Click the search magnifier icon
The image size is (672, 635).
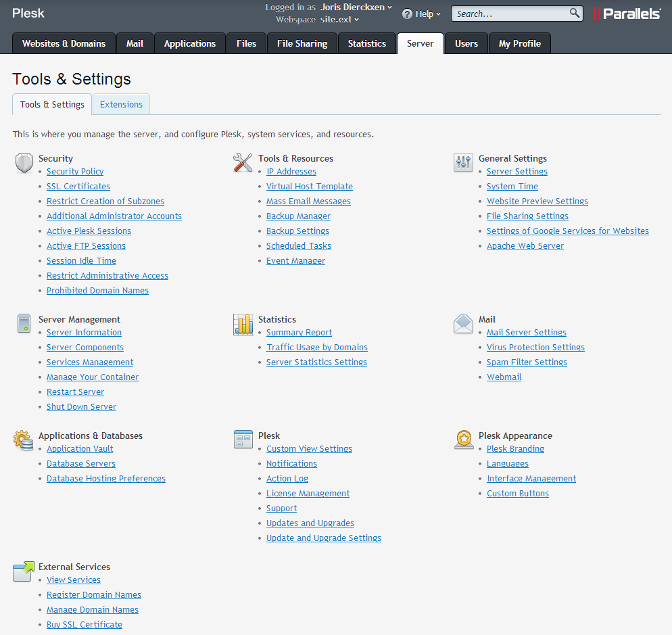point(574,14)
